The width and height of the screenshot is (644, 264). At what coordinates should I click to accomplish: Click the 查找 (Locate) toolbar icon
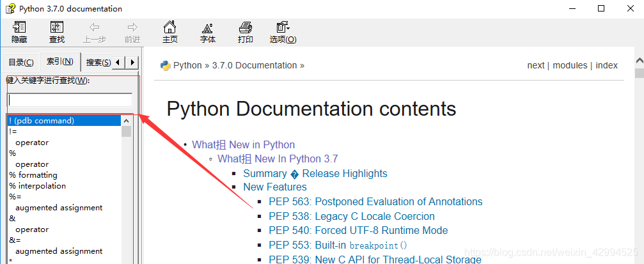(x=57, y=27)
